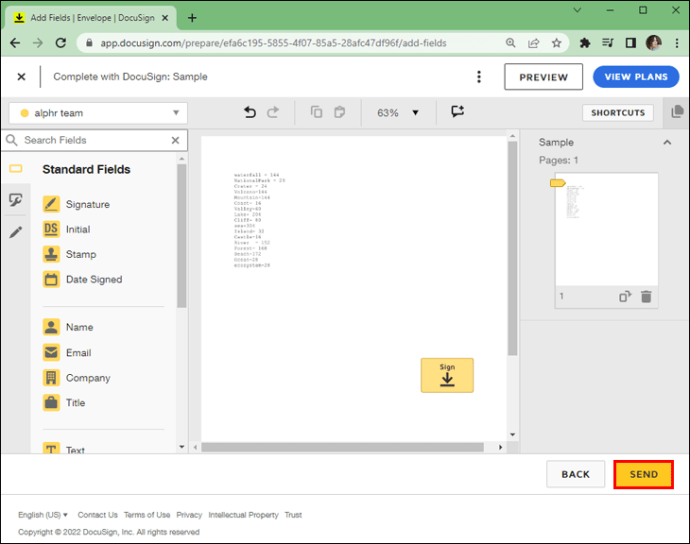Open the pencil edit sidebar tab
Screen dimensions: 690x544
16,232
